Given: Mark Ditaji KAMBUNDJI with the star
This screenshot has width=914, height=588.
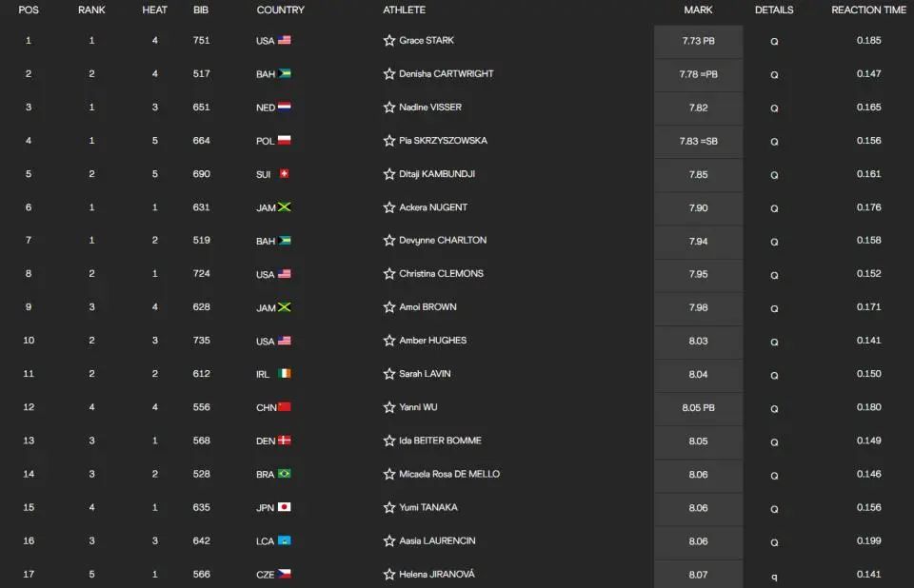Looking at the screenshot, I should coord(389,174).
